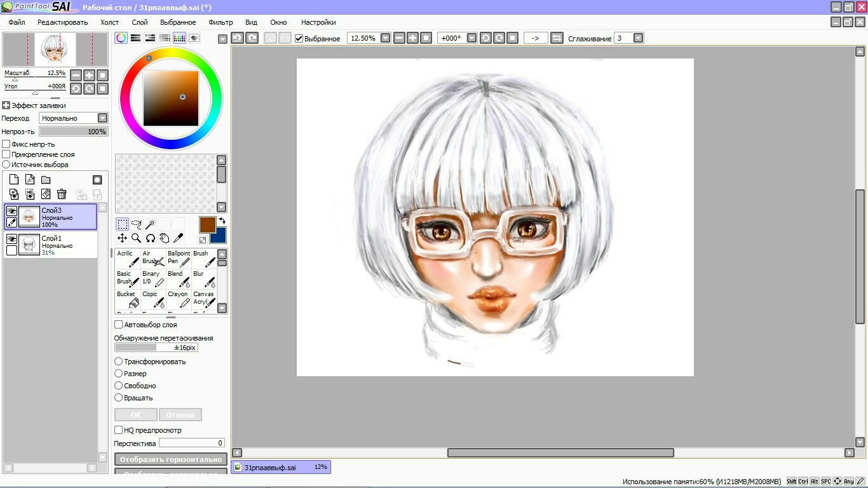Screen dimensions: 868x488
Task: Choose the Copic marker tool
Action: [153, 299]
